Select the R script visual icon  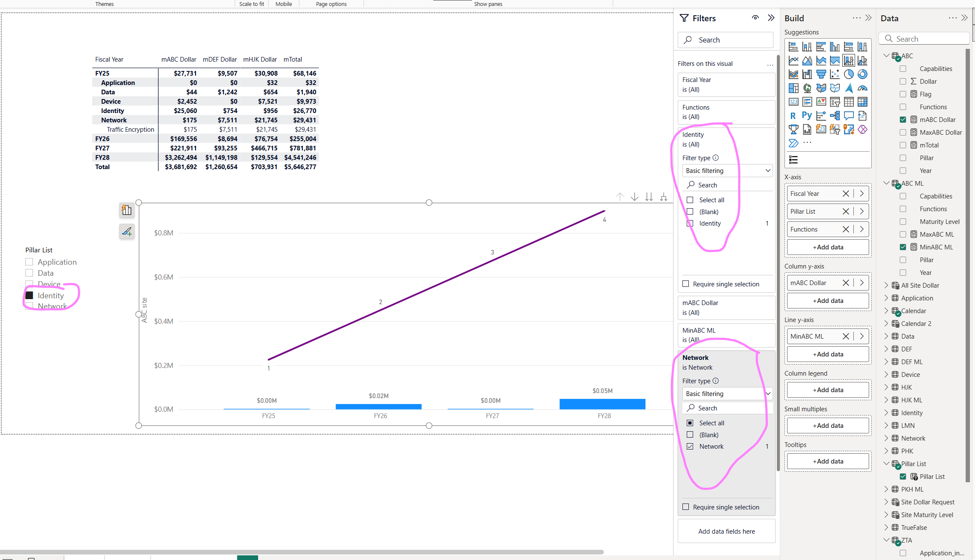793,116
